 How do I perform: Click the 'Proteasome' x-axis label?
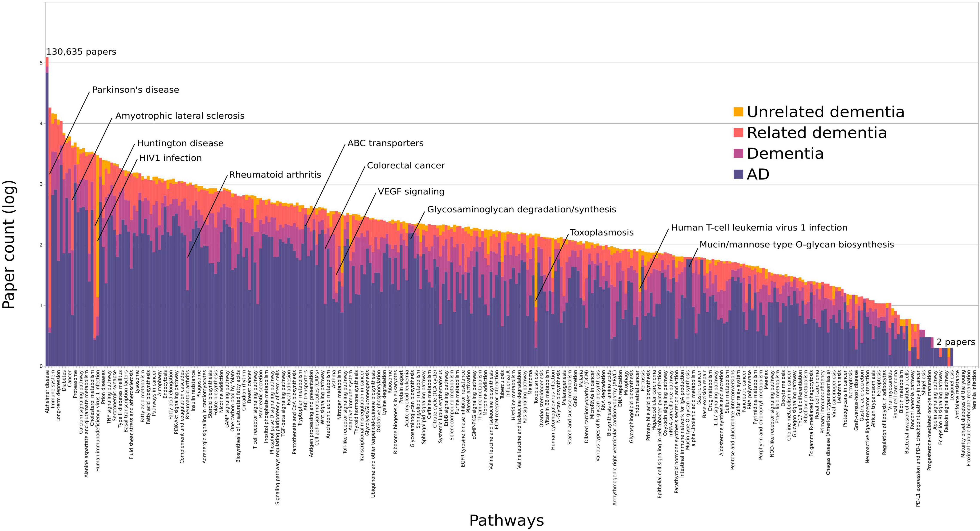tap(75, 384)
